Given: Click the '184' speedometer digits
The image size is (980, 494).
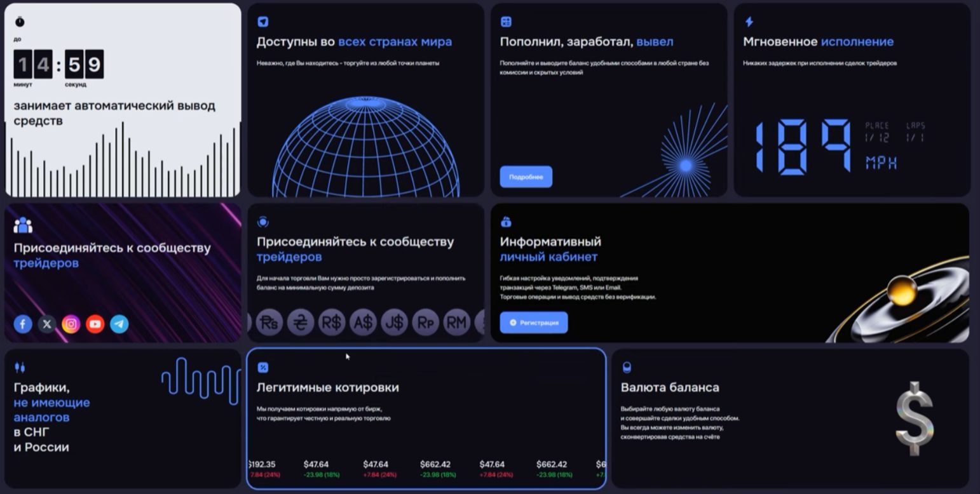Looking at the screenshot, I should click(x=803, y=147).
